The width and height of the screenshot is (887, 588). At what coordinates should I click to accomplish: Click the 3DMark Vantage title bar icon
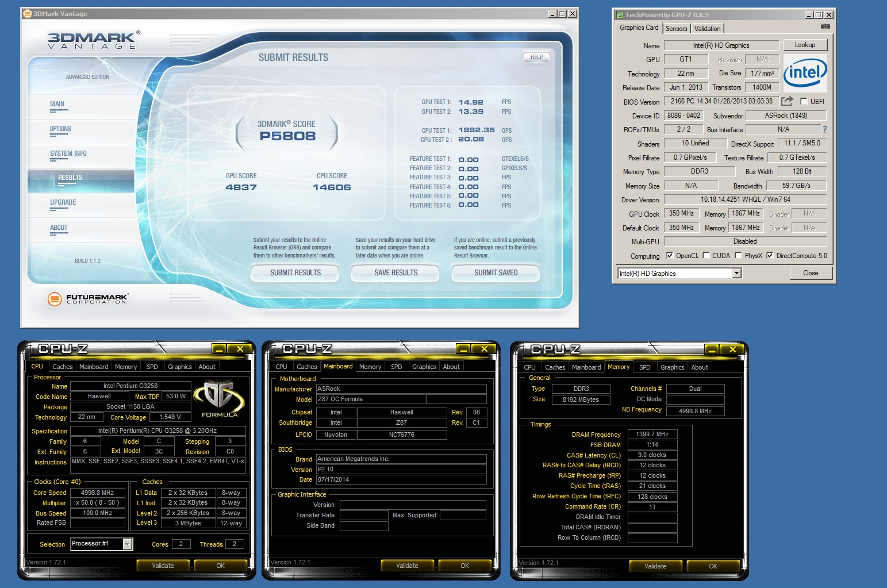point(27,14)
